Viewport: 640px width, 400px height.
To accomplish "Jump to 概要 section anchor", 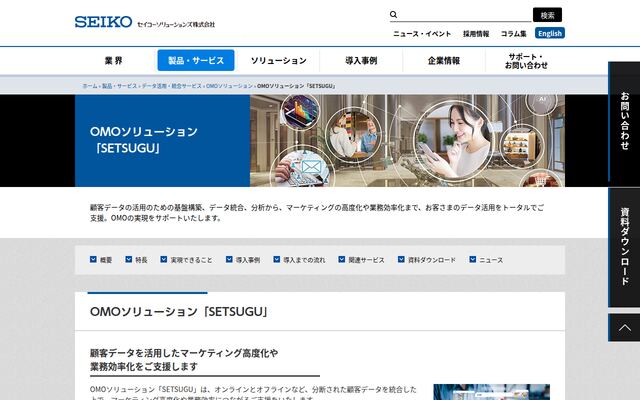I will coord(106,260).
